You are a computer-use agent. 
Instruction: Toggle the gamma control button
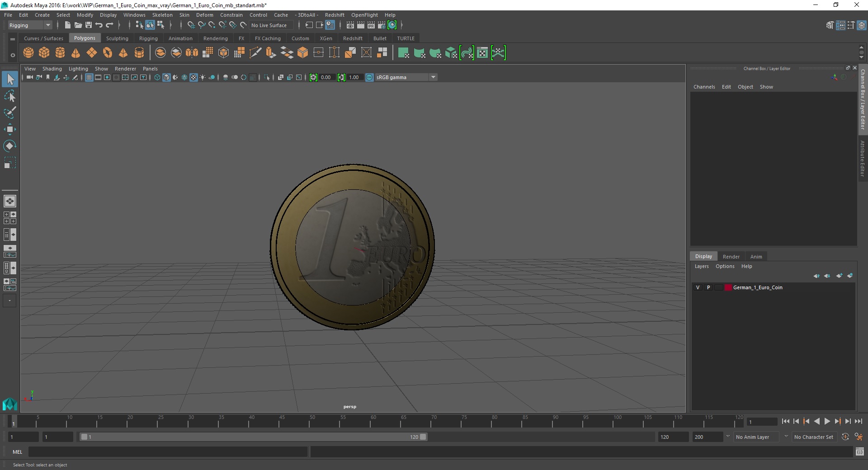click(341, 77)
